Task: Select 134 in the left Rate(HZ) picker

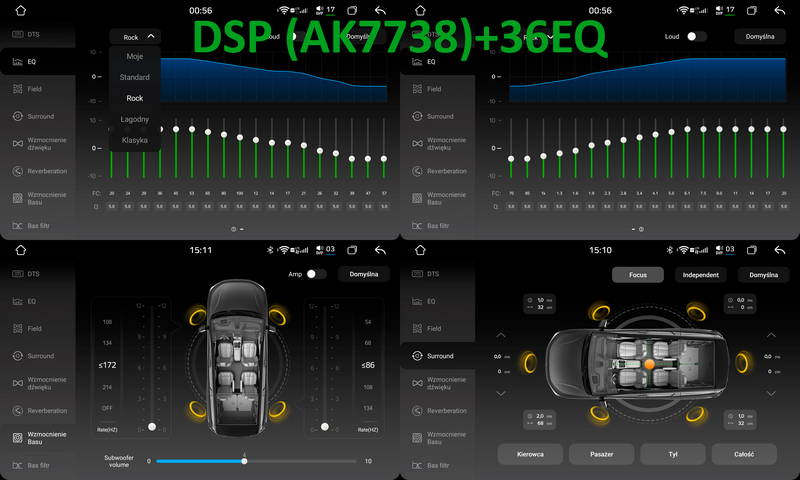Action: [x=107, y=343]
